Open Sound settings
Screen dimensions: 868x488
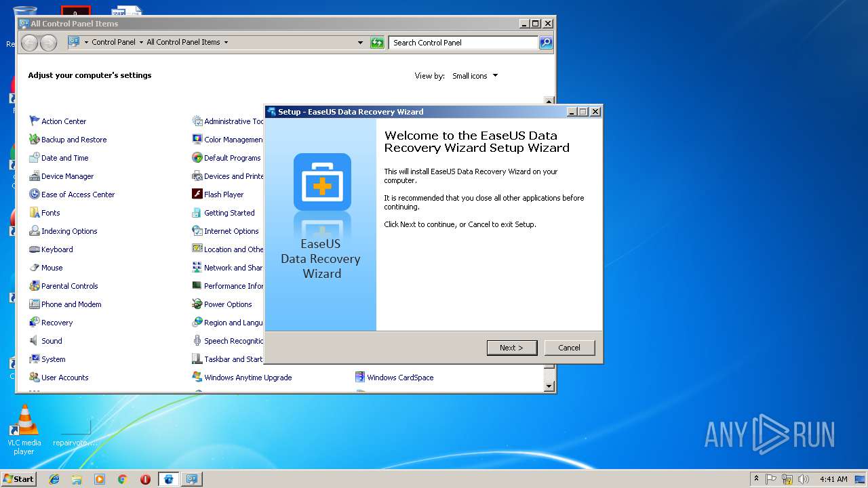[45, 341]
